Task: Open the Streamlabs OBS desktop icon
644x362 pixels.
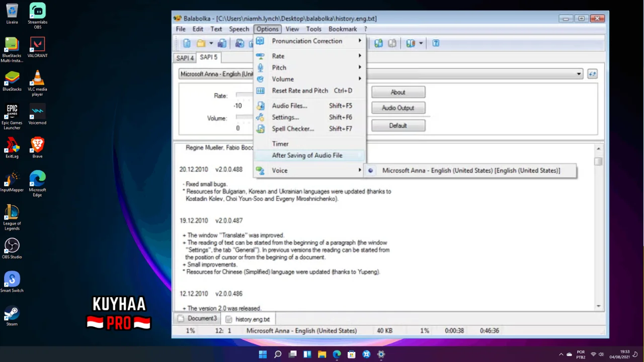Action: (x=38, y=16)
